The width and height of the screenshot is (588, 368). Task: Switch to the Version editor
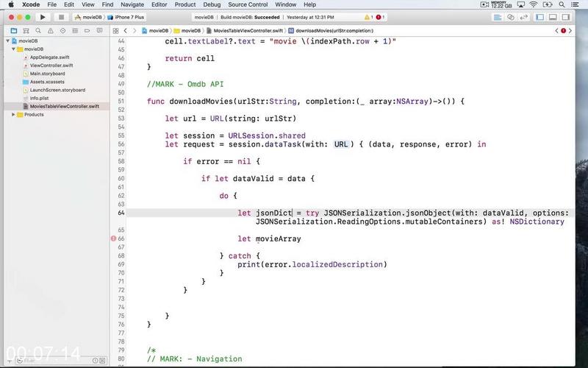[523, 17]
